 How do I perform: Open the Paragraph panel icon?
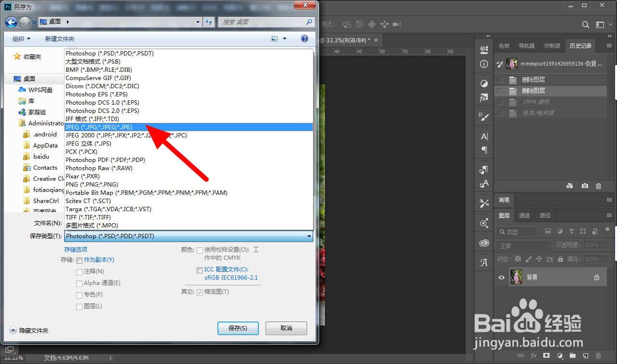(x=484, y=150)
